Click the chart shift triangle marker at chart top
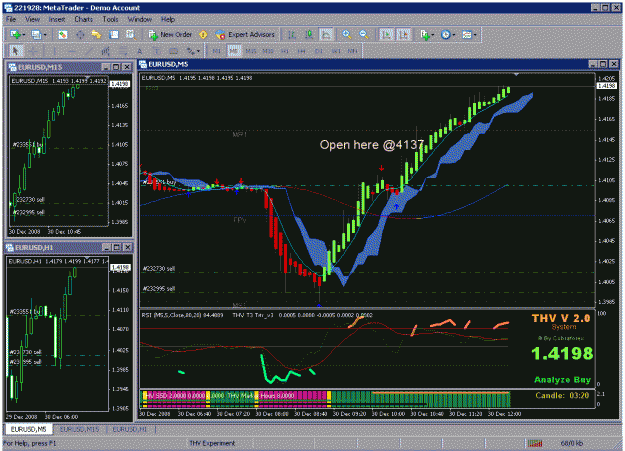The image size is (625, 451). 516,74
